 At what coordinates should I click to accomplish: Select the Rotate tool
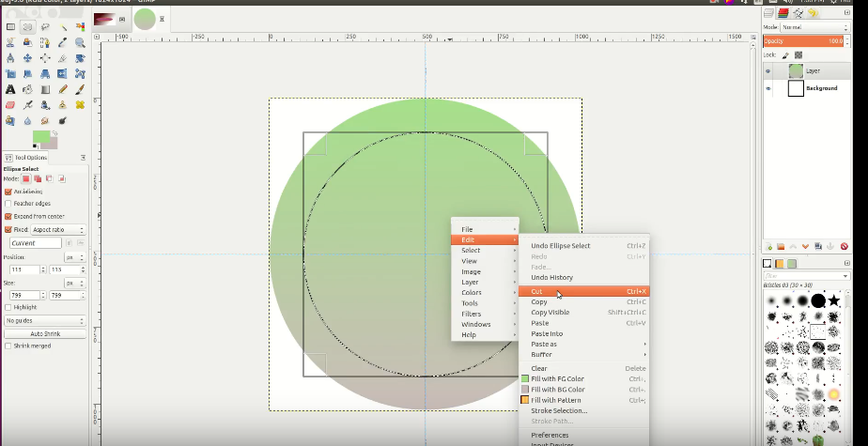click(x=80, y=58)
